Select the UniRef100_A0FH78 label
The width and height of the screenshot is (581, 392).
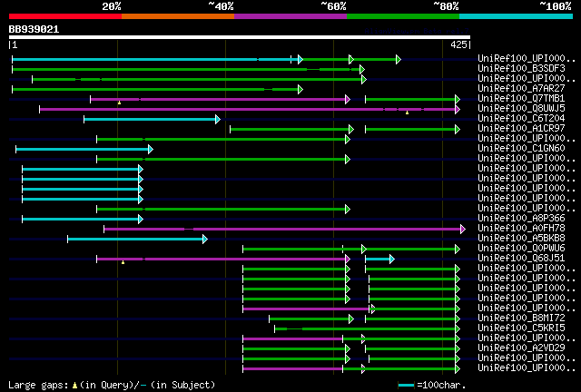[521, 229]
